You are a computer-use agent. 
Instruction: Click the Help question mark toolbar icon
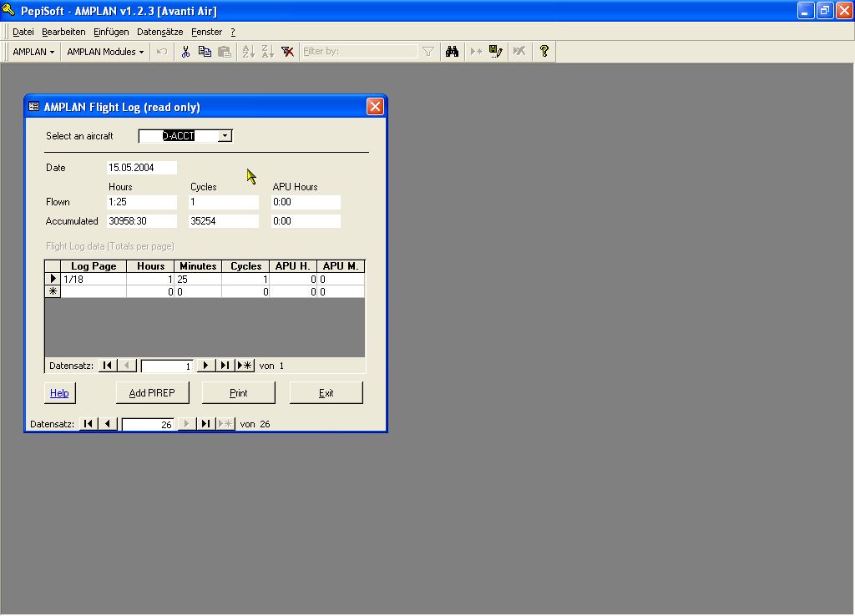tap(544, 52)
